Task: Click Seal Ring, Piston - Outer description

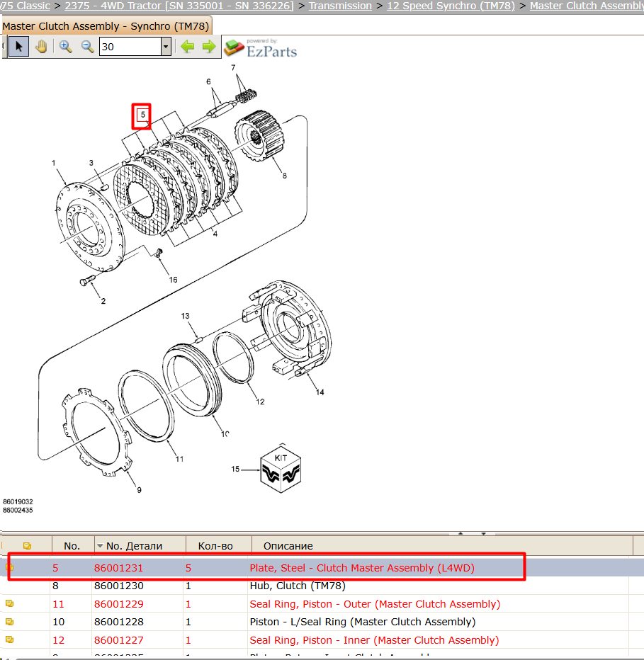Action: 375,604
